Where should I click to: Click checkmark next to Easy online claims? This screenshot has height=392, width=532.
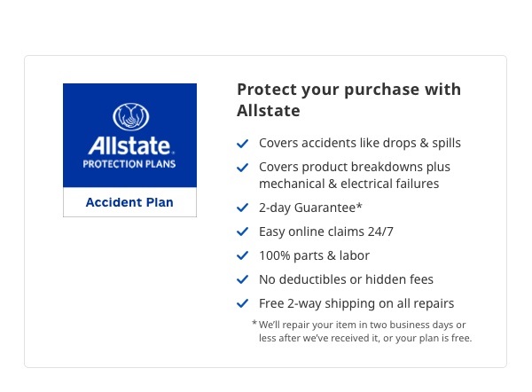(242, 232)
